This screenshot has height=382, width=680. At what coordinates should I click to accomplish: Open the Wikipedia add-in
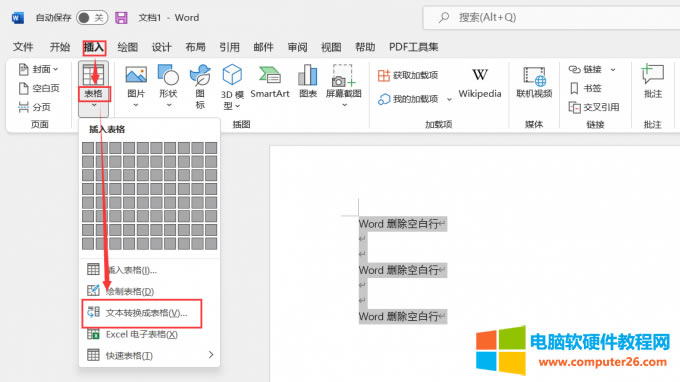tap(480, 82)
